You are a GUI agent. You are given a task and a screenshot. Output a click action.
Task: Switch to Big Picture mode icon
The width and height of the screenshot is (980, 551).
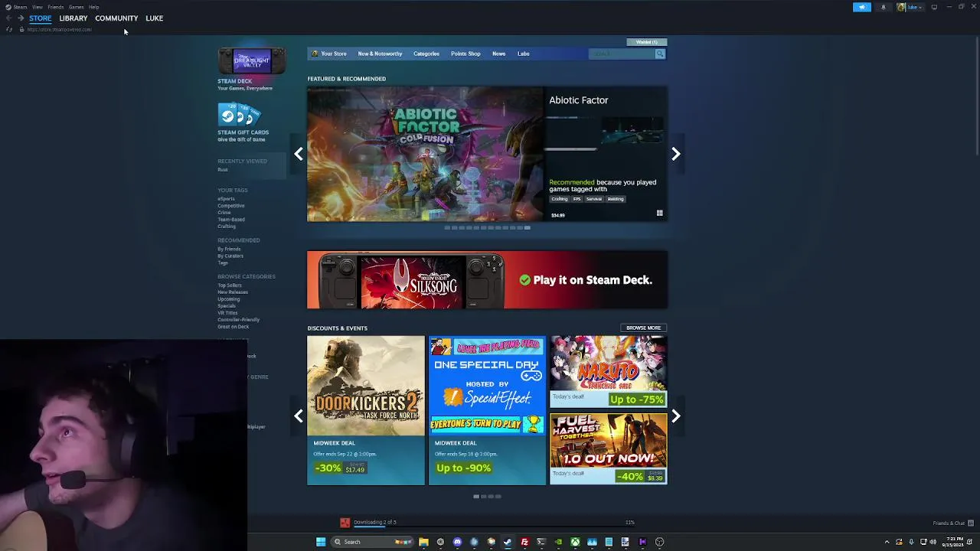click(934, 7)
